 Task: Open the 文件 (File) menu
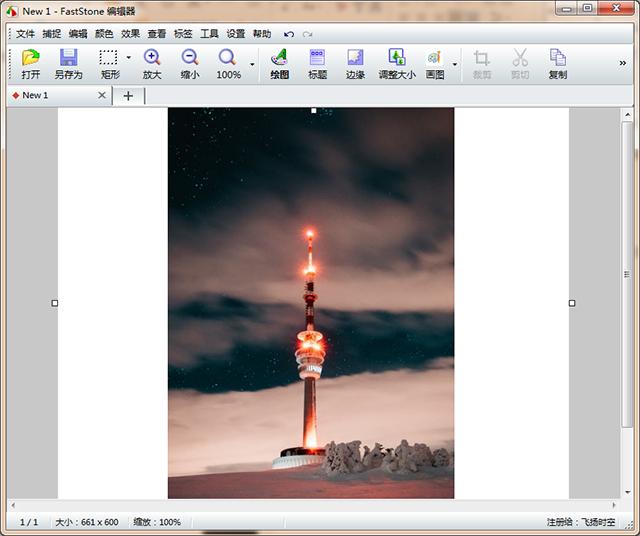point(25,34)
